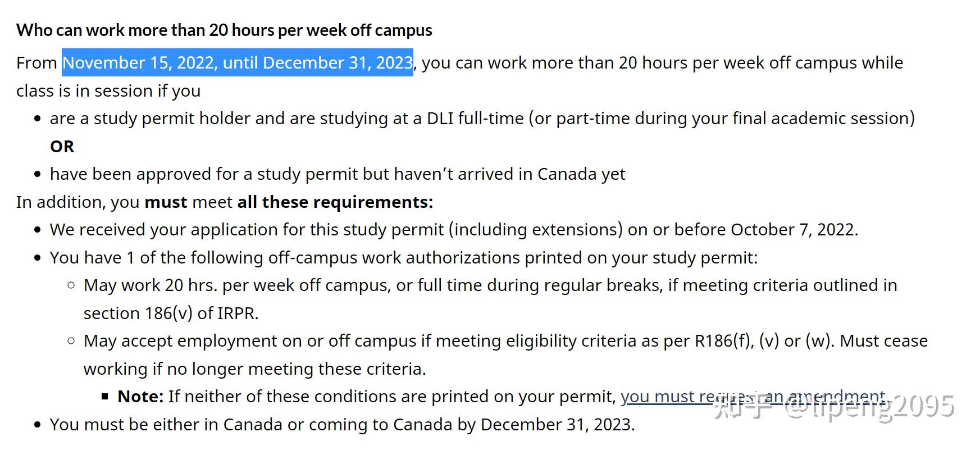980x450 pixels.
Task: Click the line 'You have 1 of the following'
Action: tap(404, 258)
